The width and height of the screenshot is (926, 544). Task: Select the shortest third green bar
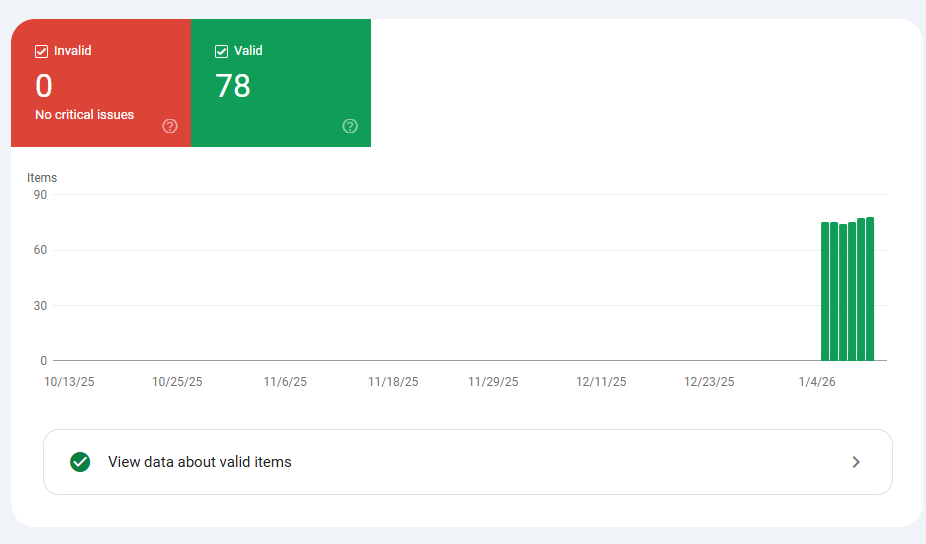pyautogui.click(x=843, y=292)
